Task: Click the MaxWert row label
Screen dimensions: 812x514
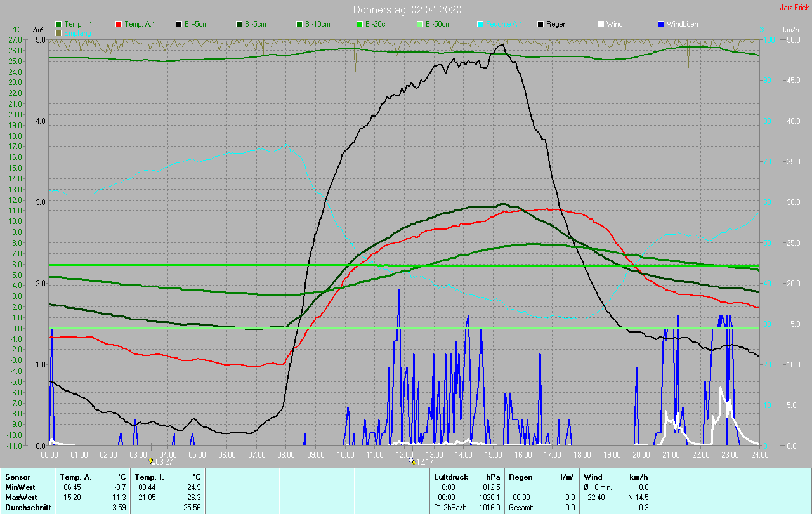Action: pos(20,497)
